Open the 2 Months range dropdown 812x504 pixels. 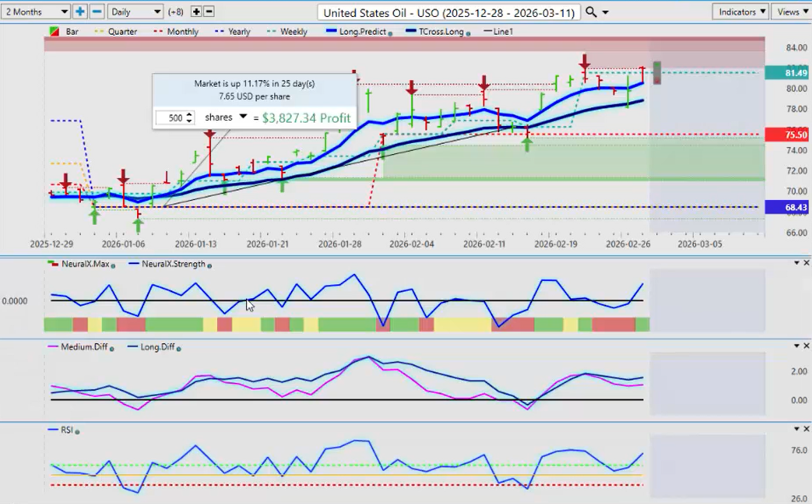(37, 12)
